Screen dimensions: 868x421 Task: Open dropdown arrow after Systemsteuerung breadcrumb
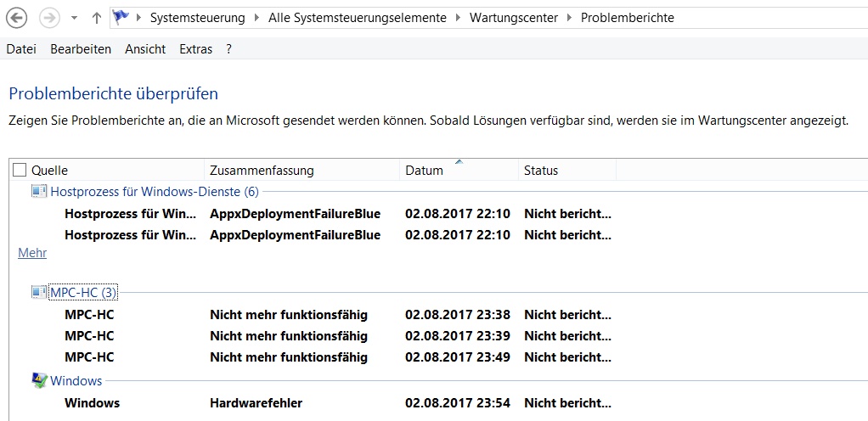click(x=256, y=19)
